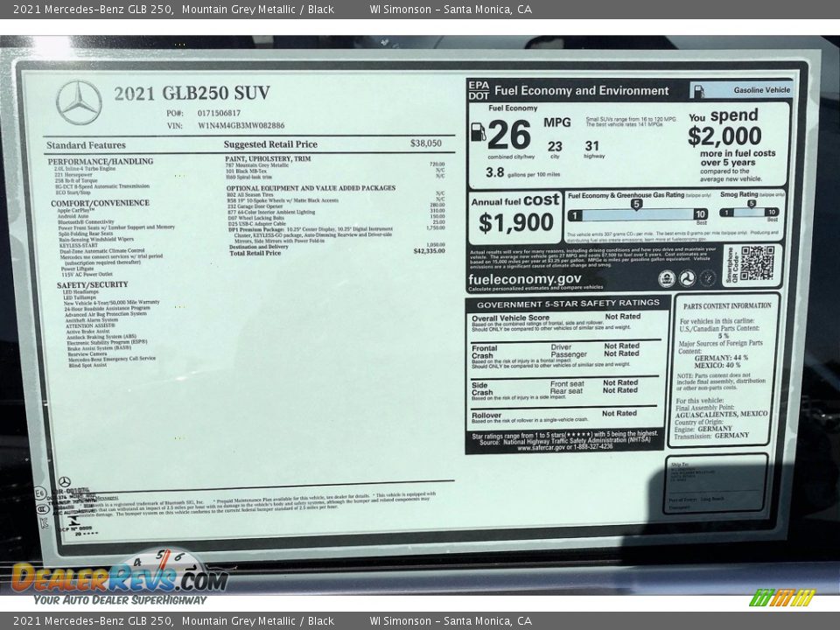840x630 pixels.
Task: Click the VIN number on the sticker
Action: (241, 125)
